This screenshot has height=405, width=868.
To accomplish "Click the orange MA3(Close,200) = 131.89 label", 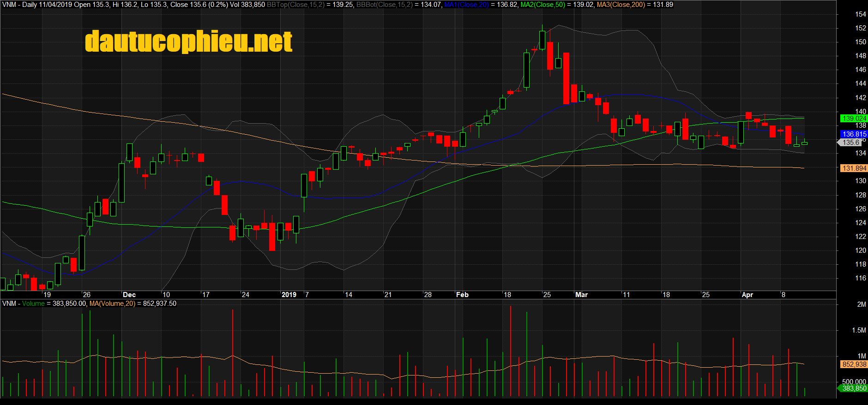I will 635,5.
